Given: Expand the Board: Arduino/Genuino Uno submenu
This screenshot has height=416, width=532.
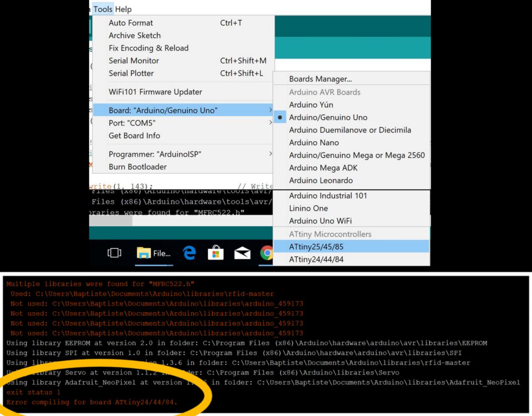Looking at the screenshot, I should pyautogui.click(x=183, y=110).
